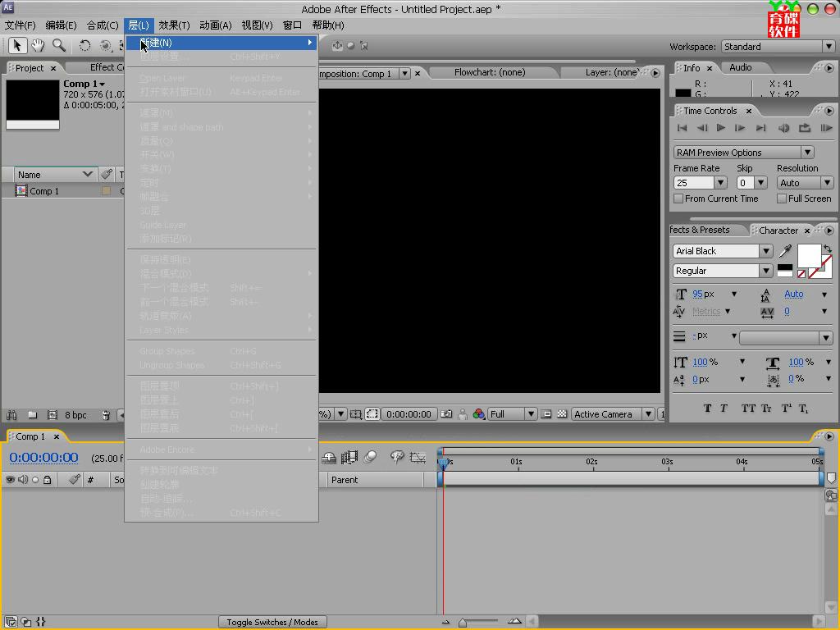840x630 pixels.
Task: Step forward one frame in Time Controls
Action: pyautogui.click(x=740, y=128)
